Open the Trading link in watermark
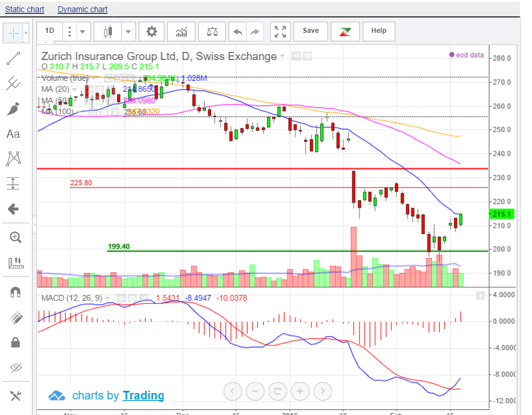 click(143, 395)
